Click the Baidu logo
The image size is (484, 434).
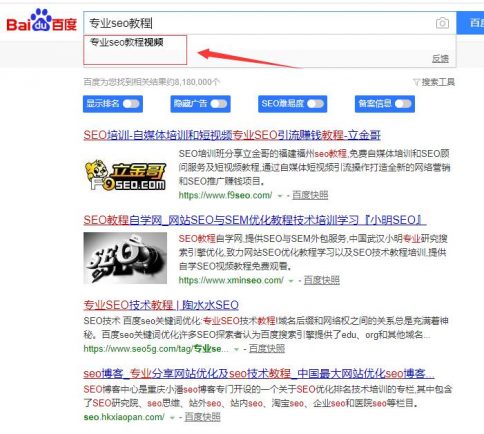[x=41, y=21]
